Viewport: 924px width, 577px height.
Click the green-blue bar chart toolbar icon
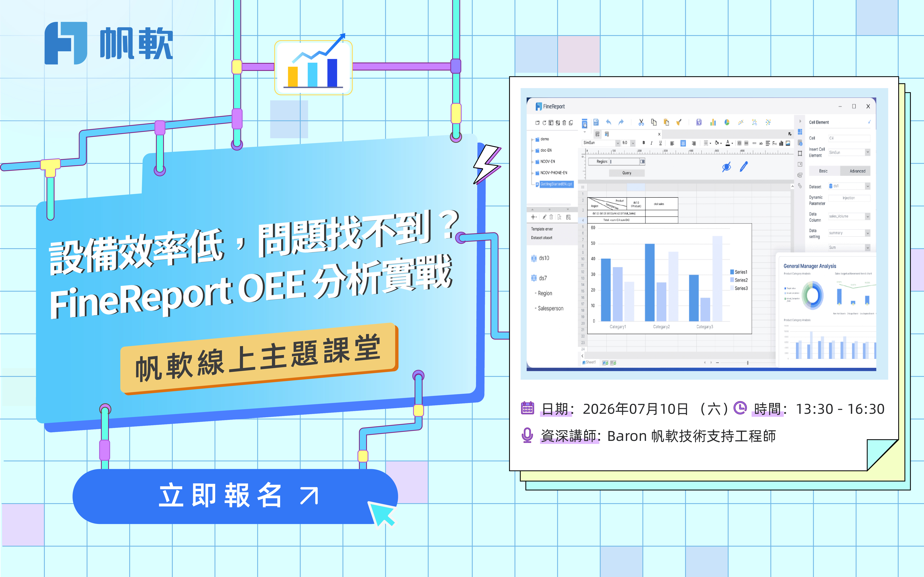[x=713, y=122]
